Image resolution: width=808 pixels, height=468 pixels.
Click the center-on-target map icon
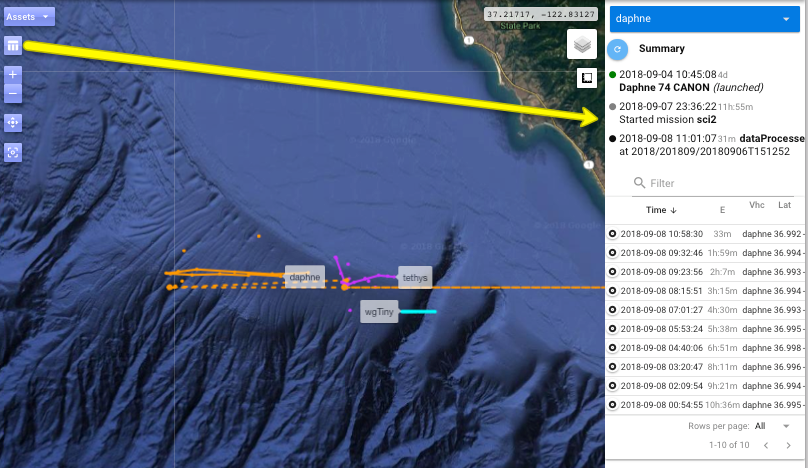13,152
